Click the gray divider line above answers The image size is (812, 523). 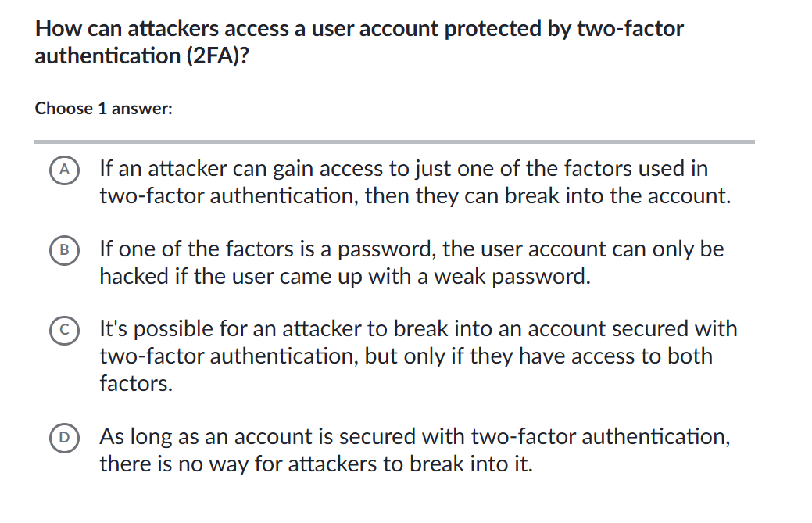[x=395, y=141]
